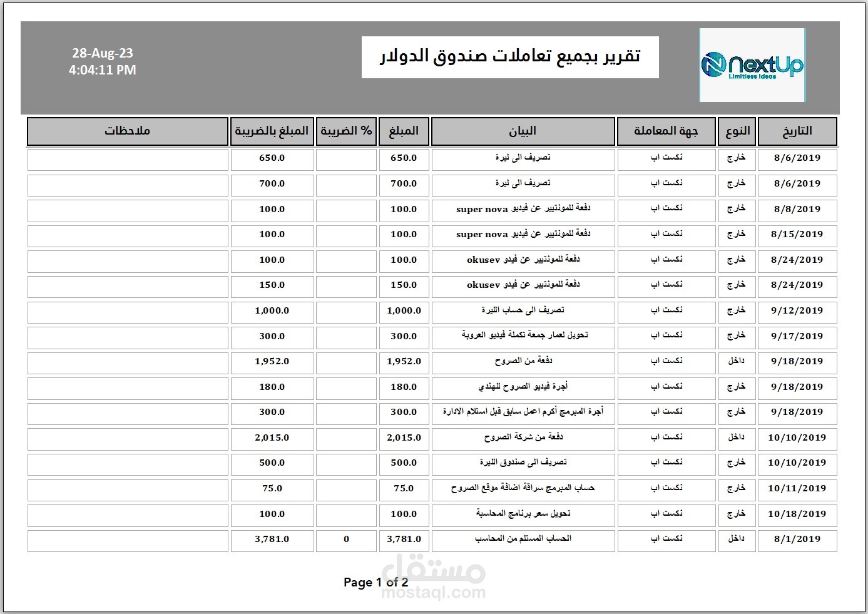Click the ملاحظات column header
Screen dimensions: 868x614
(128, 131)
